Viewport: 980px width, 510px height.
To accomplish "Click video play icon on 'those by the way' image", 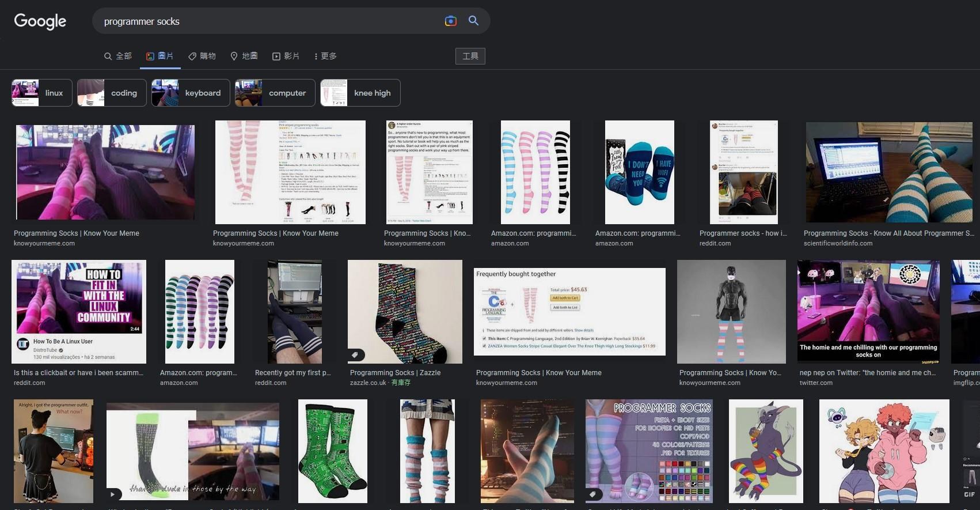I will tap(113, 494).
